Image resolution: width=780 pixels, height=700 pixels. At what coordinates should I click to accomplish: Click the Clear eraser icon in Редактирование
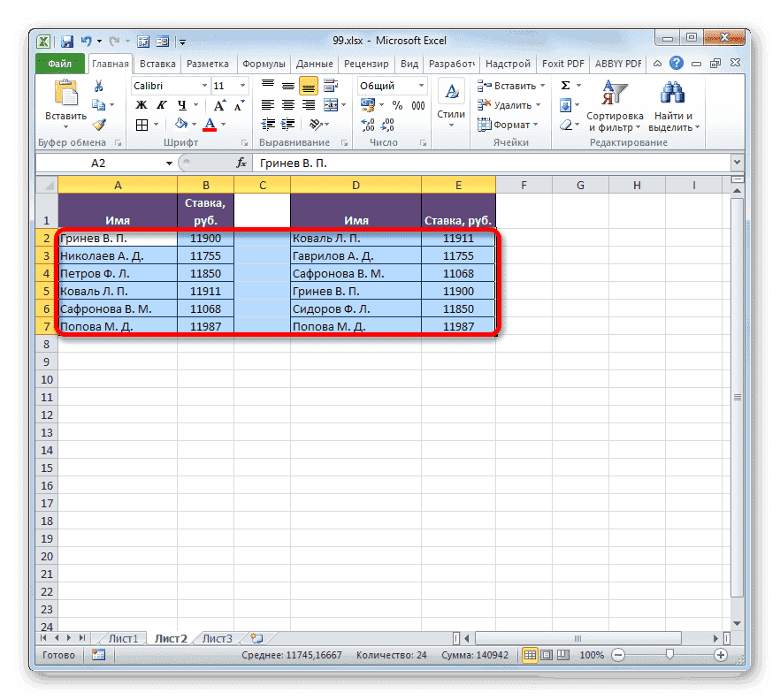coord(566,125)
